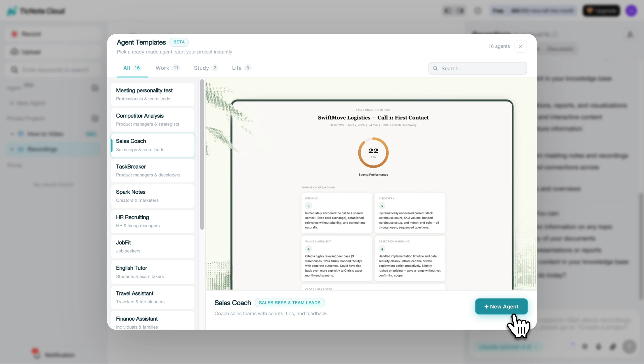The height and width of the screenshot is (364, 644).
Task: Pick the JobFit template
Action: coord(153,247)
